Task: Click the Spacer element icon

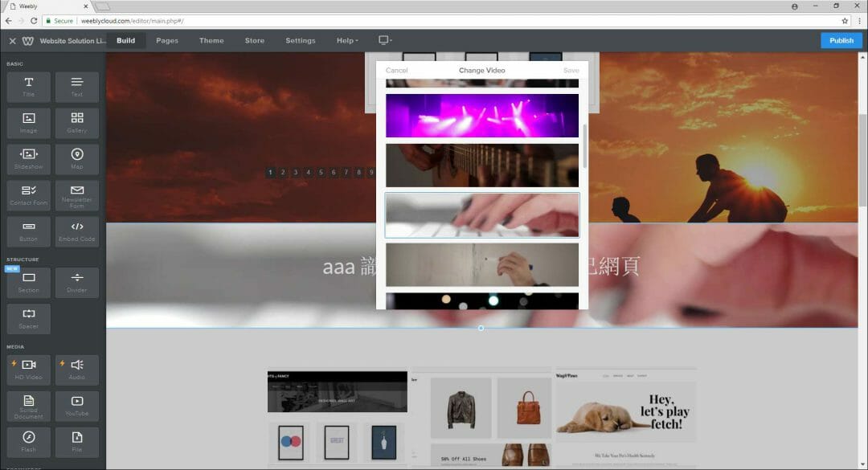Action: coord(28,318)
